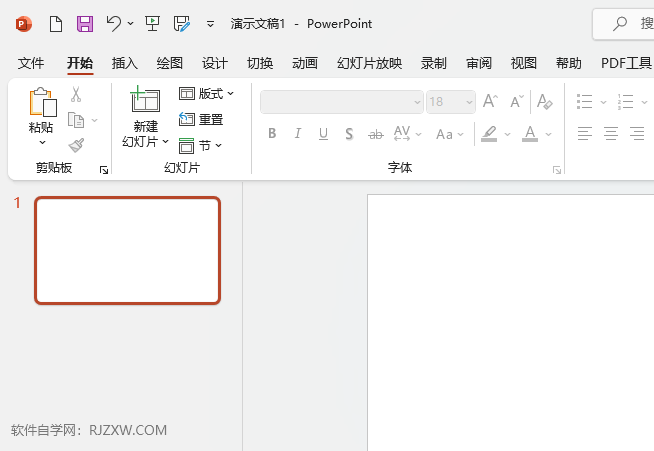Viewport: 654px width, 451px height.
Task: Open font color dropdown arrow
Action: (x=548, y=134)
